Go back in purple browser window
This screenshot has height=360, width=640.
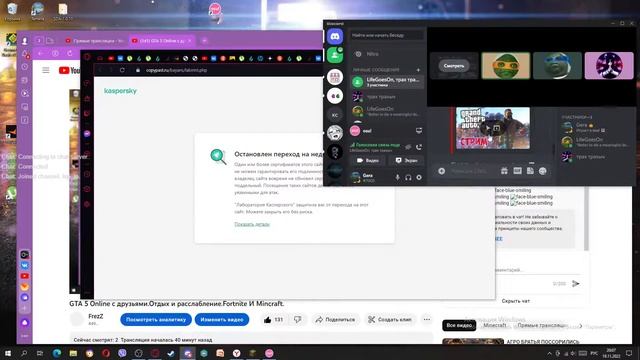[40, 53]
